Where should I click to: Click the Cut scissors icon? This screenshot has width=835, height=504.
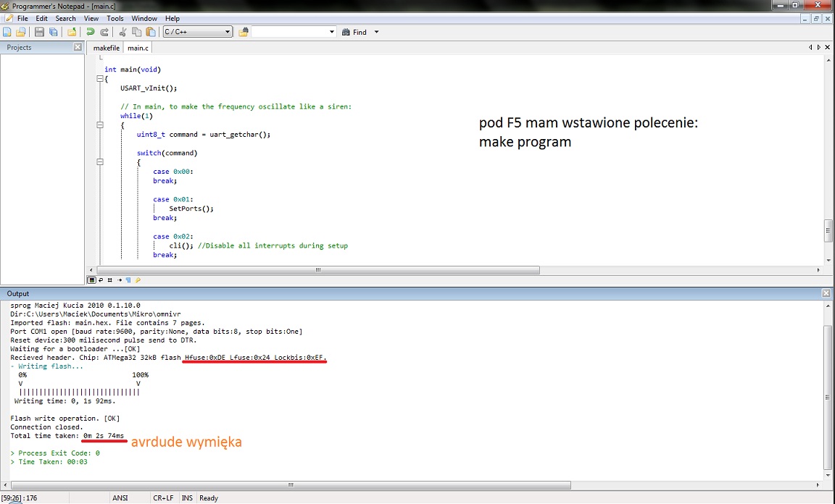pyautogui.click(x=122, y=32)
